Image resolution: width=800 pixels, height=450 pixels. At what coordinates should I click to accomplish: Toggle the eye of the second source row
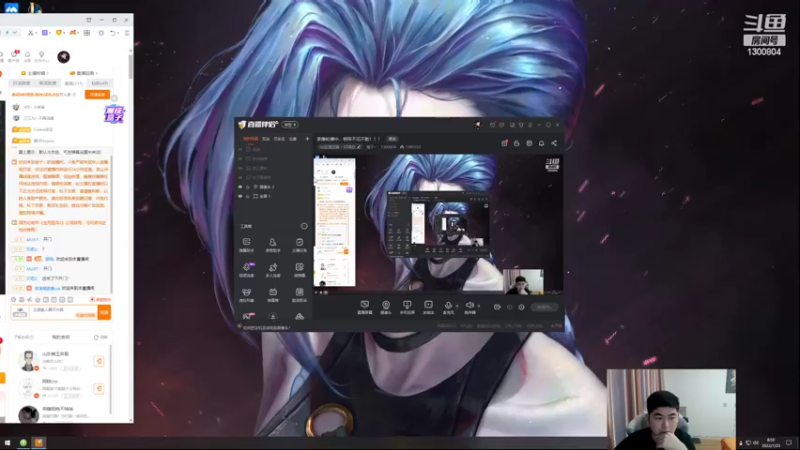[x=240, y=159]
